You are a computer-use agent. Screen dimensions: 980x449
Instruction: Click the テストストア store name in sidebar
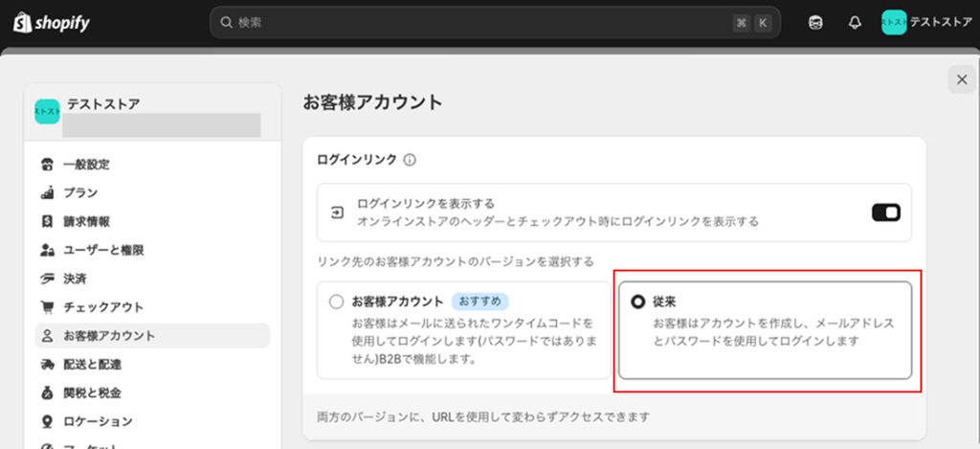105,103
